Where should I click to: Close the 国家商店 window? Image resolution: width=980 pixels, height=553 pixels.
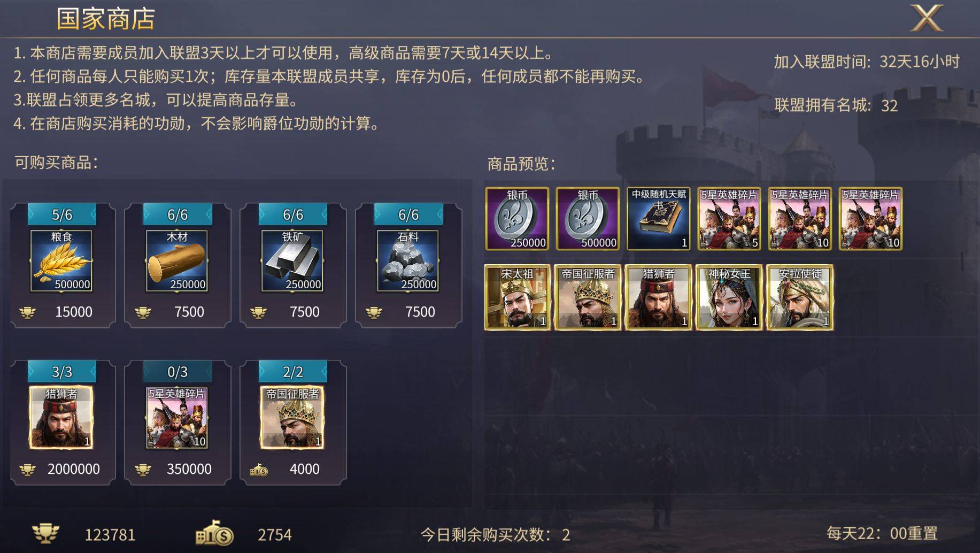(927, 18)
